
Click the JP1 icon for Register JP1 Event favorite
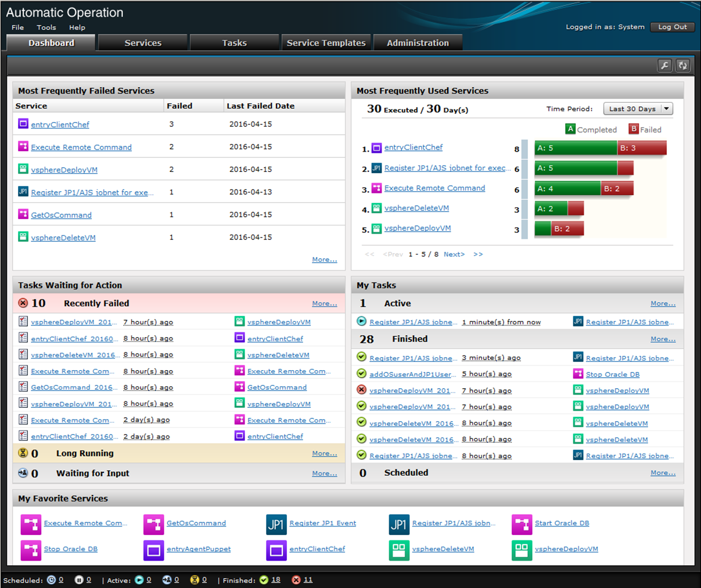coord(276,524)
